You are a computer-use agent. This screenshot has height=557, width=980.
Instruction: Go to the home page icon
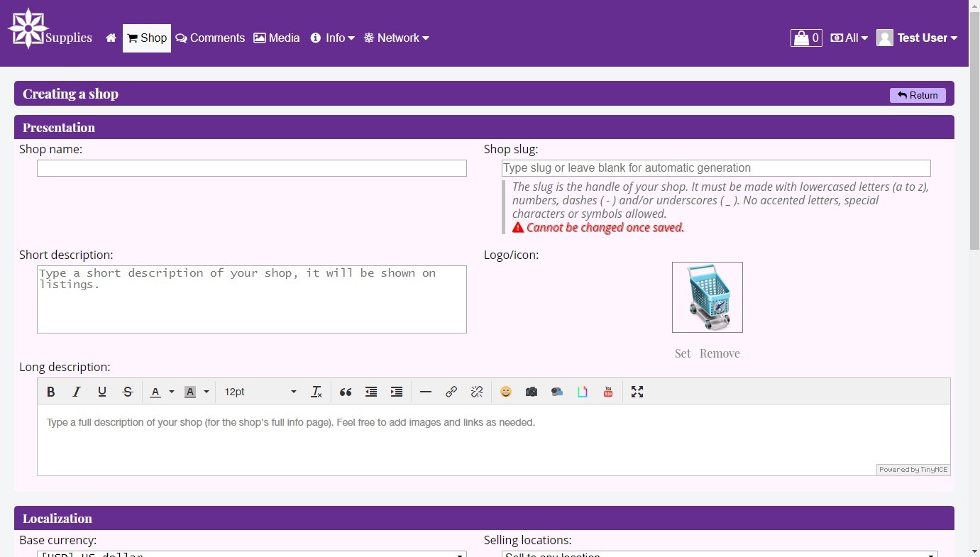pyautogui.click(x=111, y=38)
